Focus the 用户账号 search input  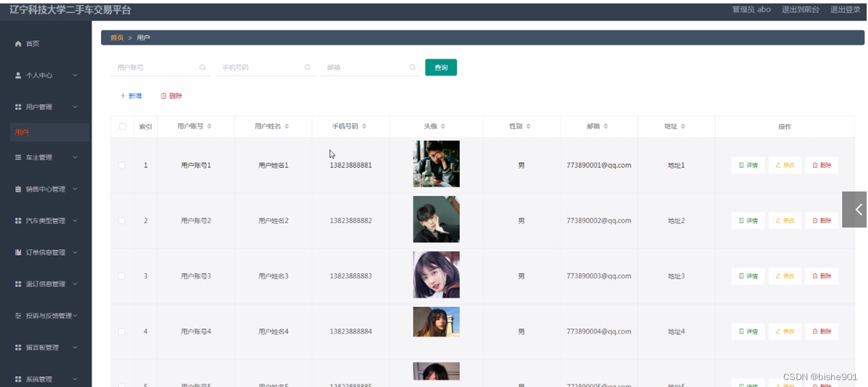[160, 68]
